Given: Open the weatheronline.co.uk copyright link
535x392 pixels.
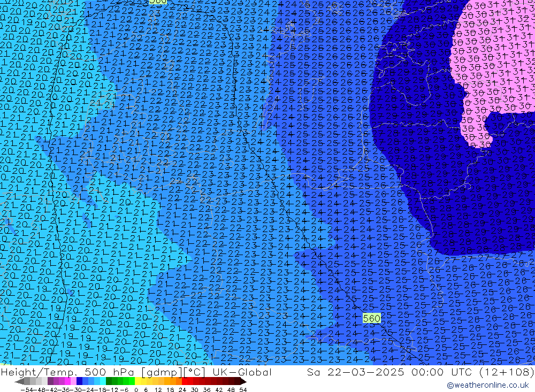Looking at the screenshot, I should point(487,386).
